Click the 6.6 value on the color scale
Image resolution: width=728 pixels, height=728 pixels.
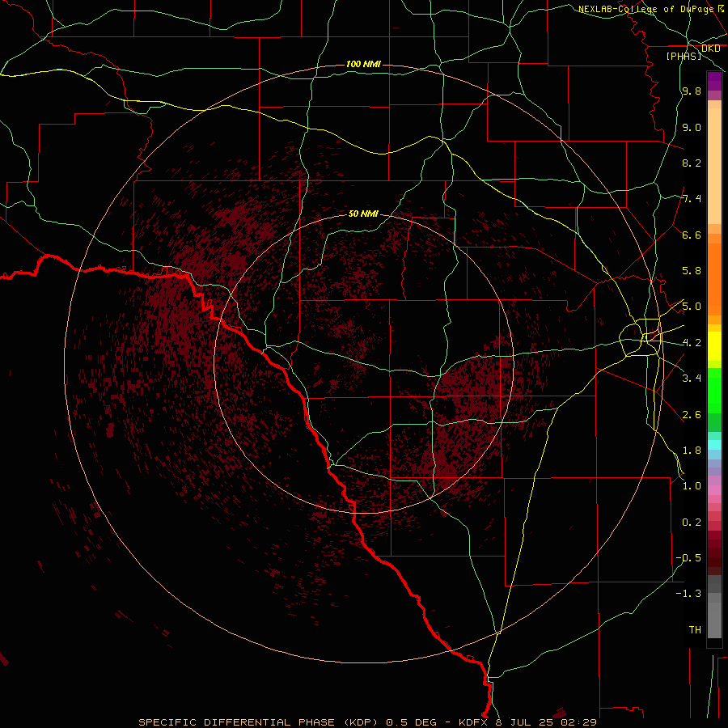tap(692, 235)
